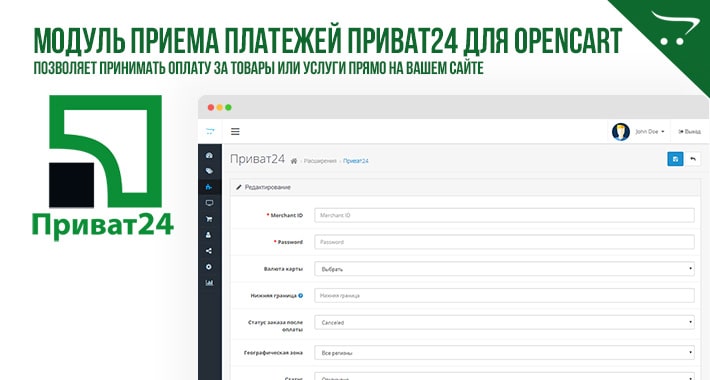Click John Doe avatar picture
Viewport: 710px width, 380px height.
coord(620,132)
